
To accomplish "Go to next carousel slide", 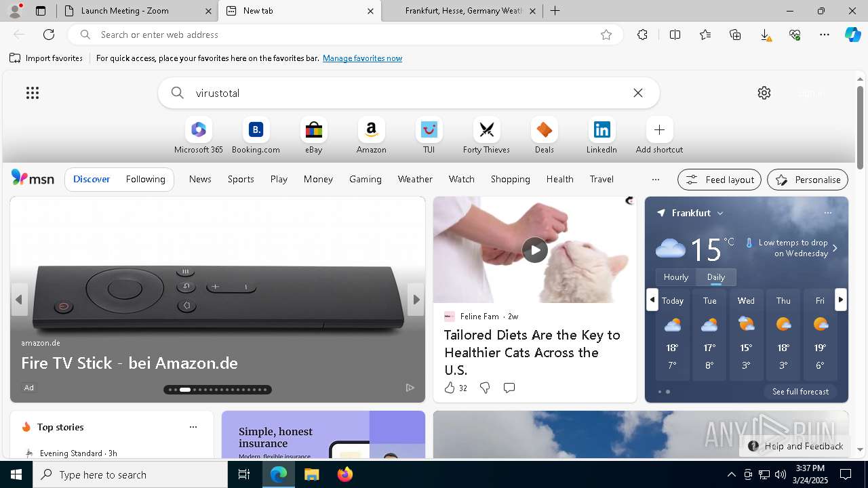I will (416, 300).
